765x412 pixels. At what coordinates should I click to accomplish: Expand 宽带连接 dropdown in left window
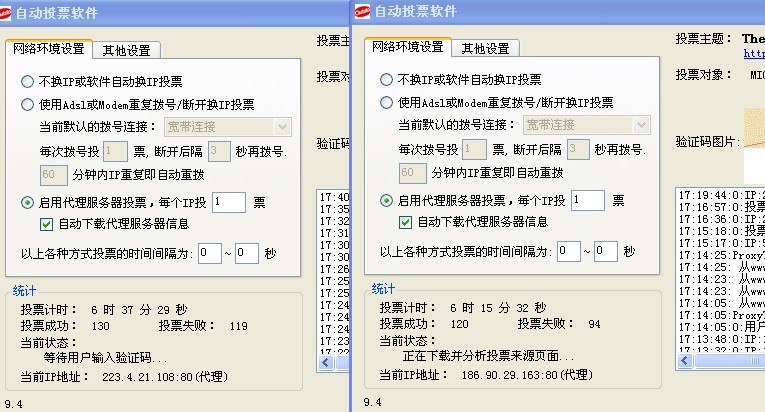point(282,127)
